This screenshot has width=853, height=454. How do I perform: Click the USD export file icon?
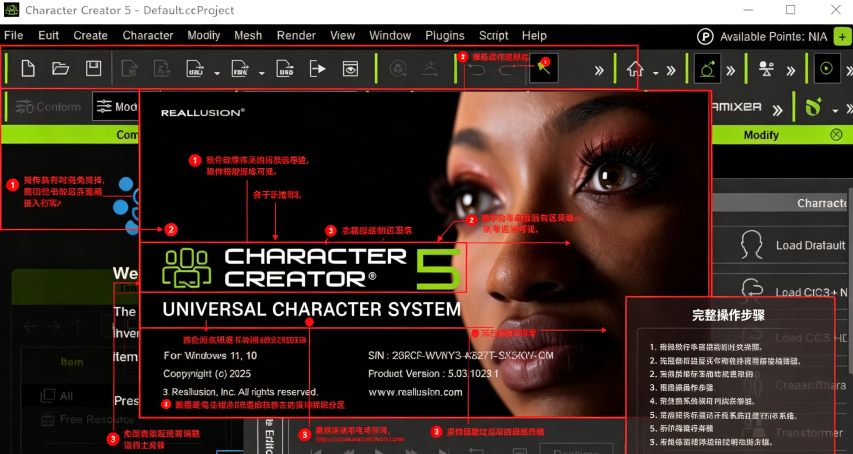tap(285, 69)
